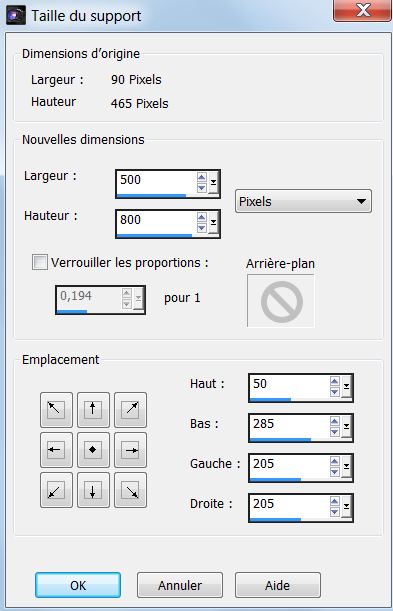The width and height of the screenshot is (393, 611).
Task: Expand the Hauteur value slider dropdown
Action: [x=213, y=223]
